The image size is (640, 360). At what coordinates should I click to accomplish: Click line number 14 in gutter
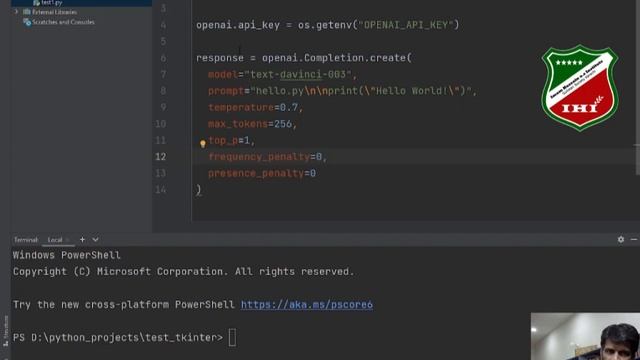pyautogui.click(x=160, y=190)
